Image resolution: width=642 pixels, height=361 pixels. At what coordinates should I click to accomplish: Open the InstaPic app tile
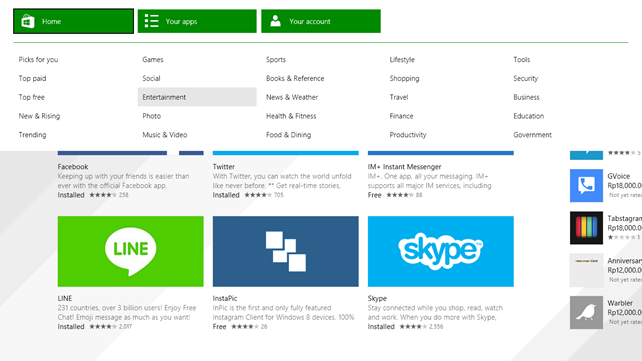(x=285, y=251)
